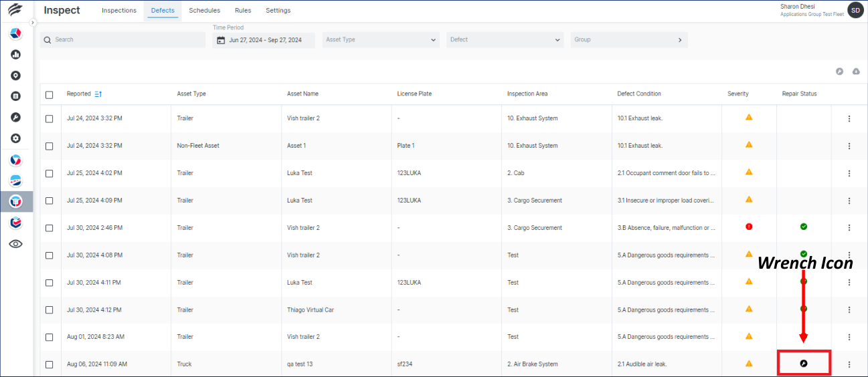Click the Sharon Dhesi user name

(796, 7)
